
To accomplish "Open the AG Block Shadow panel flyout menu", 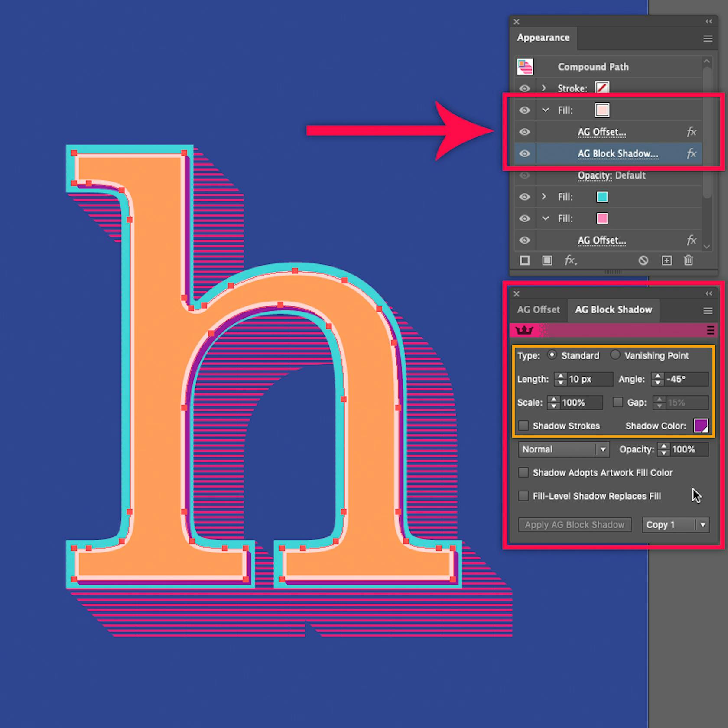I will pos(708,310).
